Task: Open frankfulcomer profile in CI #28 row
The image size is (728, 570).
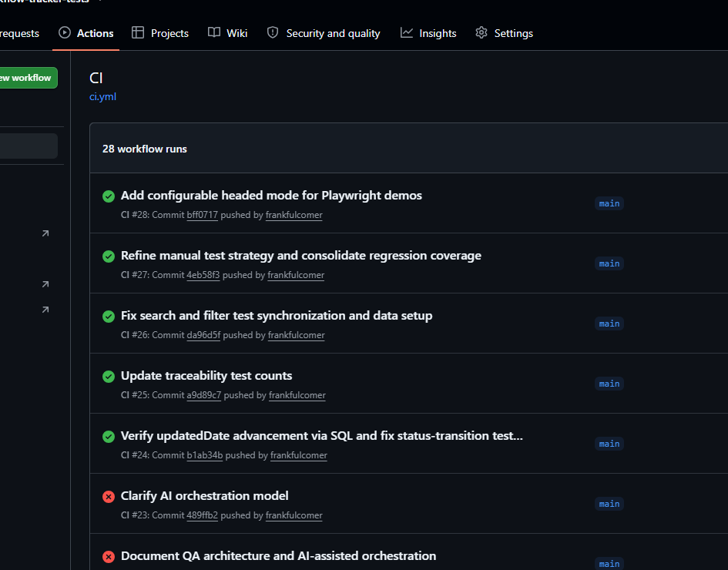Action: pyautogui.click(x=294, y=215)
